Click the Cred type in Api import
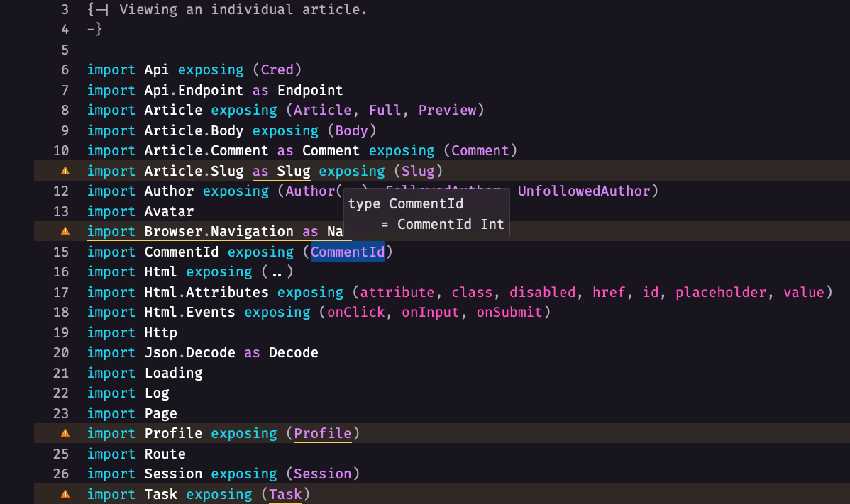Screen dimensions: 850x504 pos(277,70)
